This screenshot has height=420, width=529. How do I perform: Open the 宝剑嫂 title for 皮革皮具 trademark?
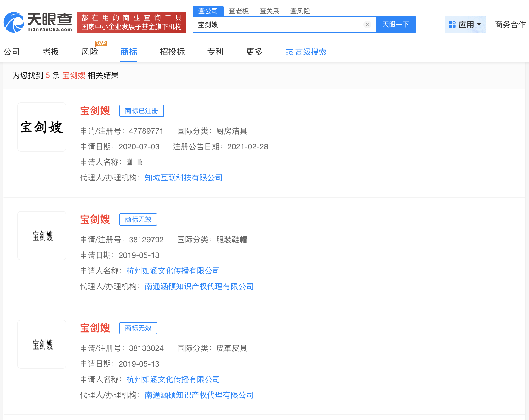point(95,328)
